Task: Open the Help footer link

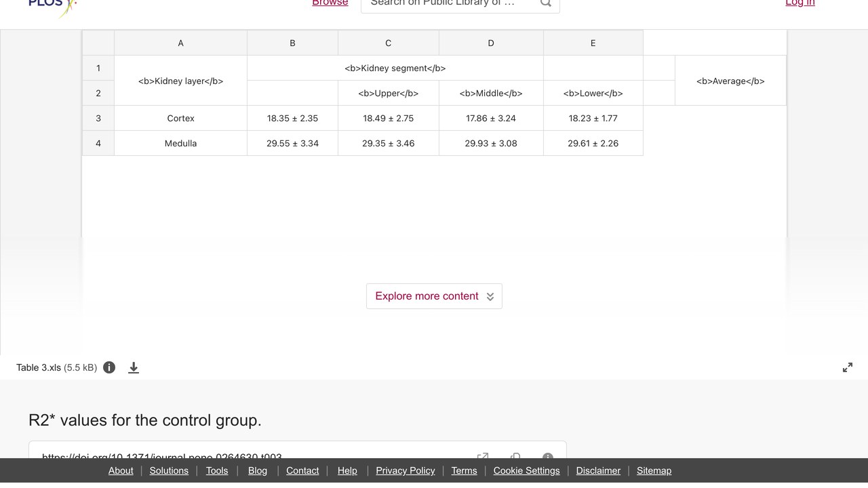Action: coord(347,470)
